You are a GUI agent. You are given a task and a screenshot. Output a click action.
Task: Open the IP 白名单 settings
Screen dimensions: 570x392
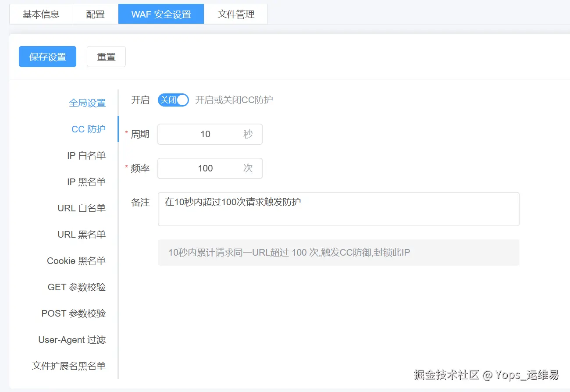pos(86,155)
